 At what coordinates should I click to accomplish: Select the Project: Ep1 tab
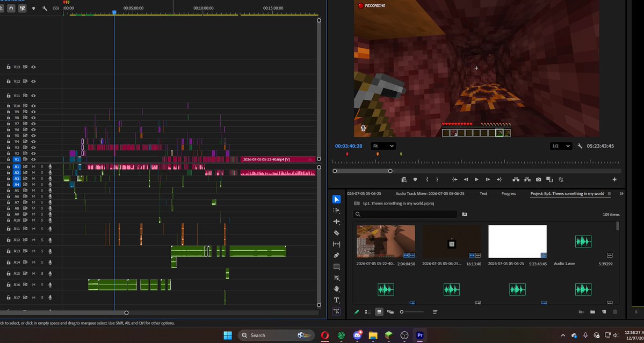coord(567,194)
